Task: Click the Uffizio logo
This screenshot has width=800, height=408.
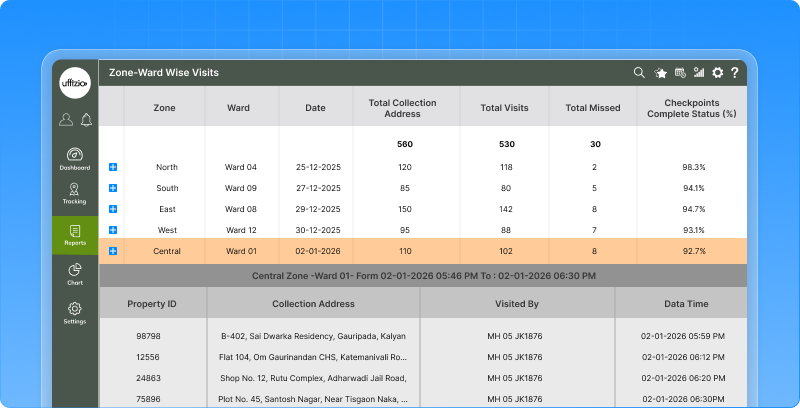Action: coord(76,84)
